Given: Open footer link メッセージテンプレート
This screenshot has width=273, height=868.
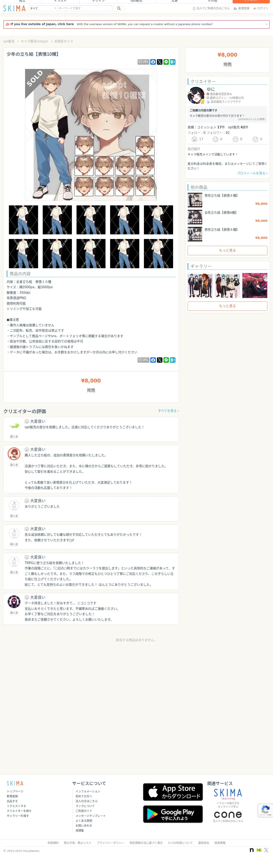Looking at the screenshot, I should point(91,816).
